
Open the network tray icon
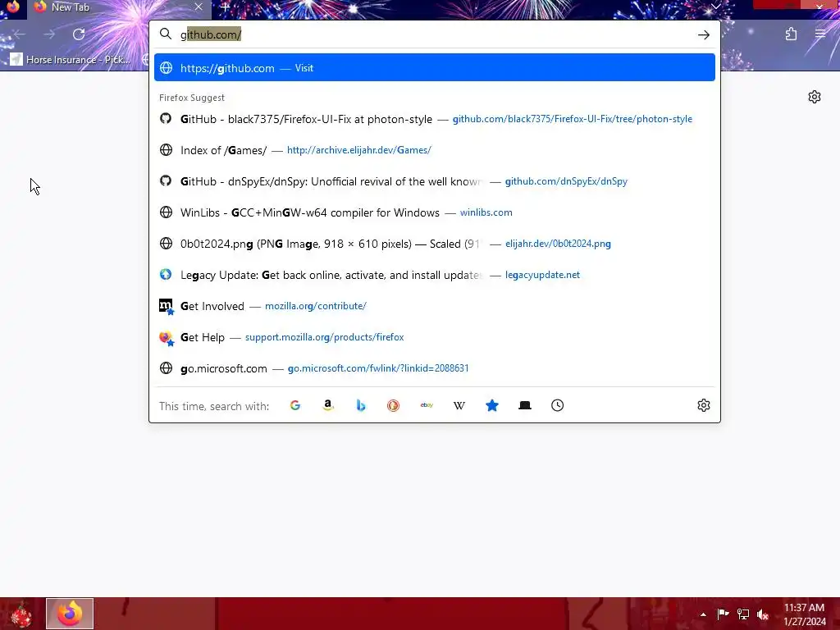pos(743,614)
